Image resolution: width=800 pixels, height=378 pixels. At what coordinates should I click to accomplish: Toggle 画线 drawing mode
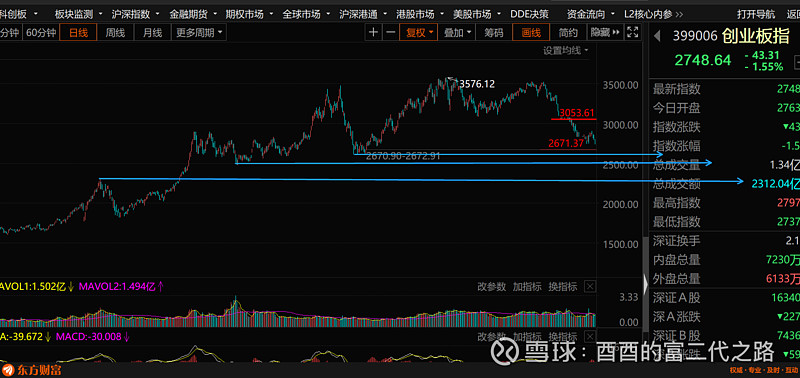tap(531, 33)
